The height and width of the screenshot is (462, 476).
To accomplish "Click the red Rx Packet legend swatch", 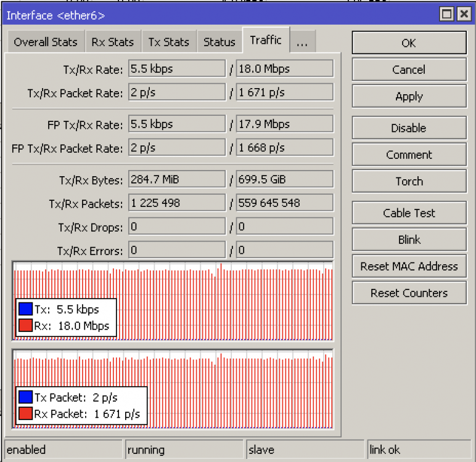I will (25, 414).
